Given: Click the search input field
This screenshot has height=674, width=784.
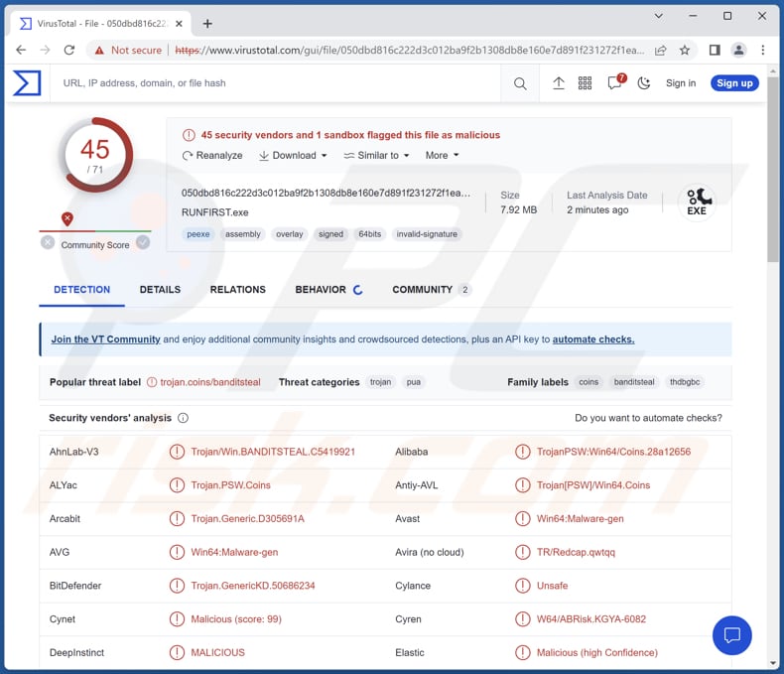Looking at the screenshot, I should click(275, 83).
